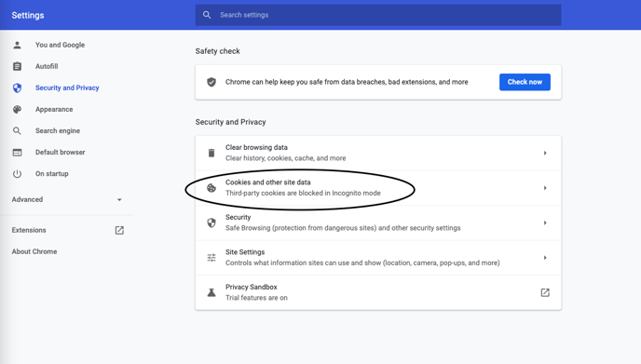
Task: Expand Clear browsing data row arrow
Action: (x=545, y=153)
